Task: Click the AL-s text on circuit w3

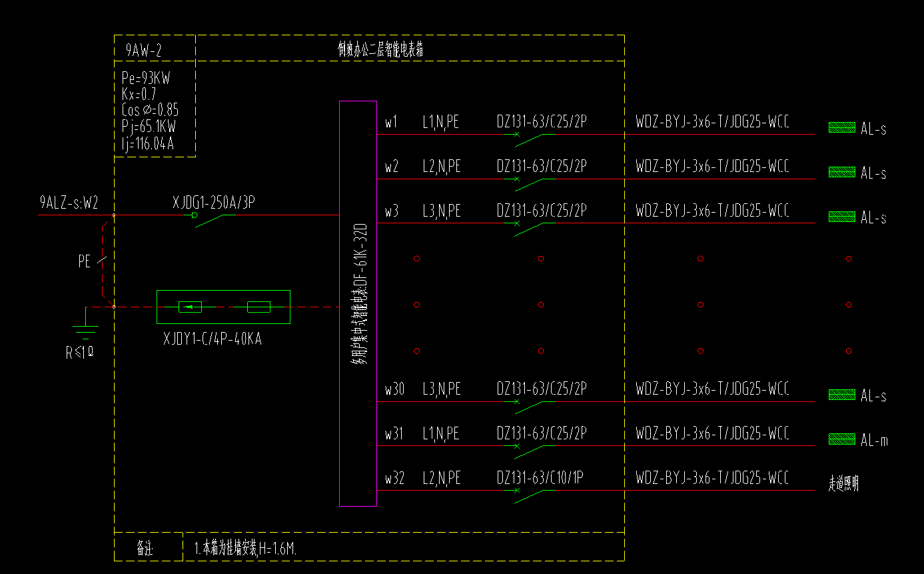Action: click(873, 219)
